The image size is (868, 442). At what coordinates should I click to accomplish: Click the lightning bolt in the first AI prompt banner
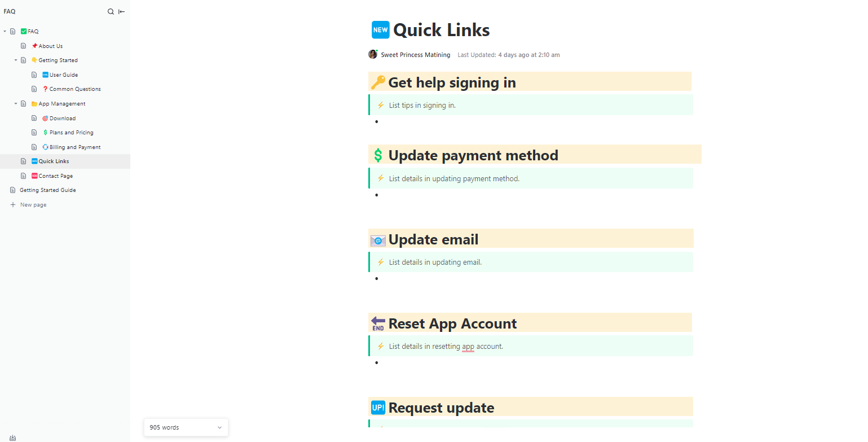coord(380,104)
